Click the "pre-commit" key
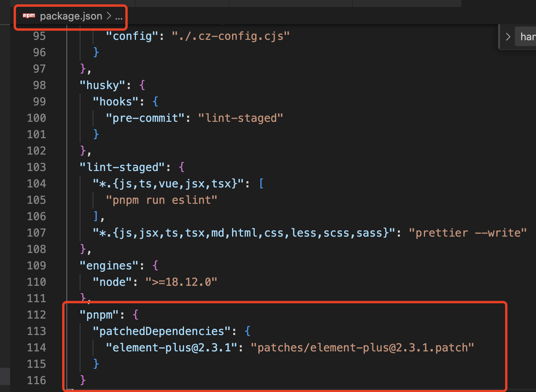Image resolution: width=536 pixels, height=392 pixels. coord(145,118)
